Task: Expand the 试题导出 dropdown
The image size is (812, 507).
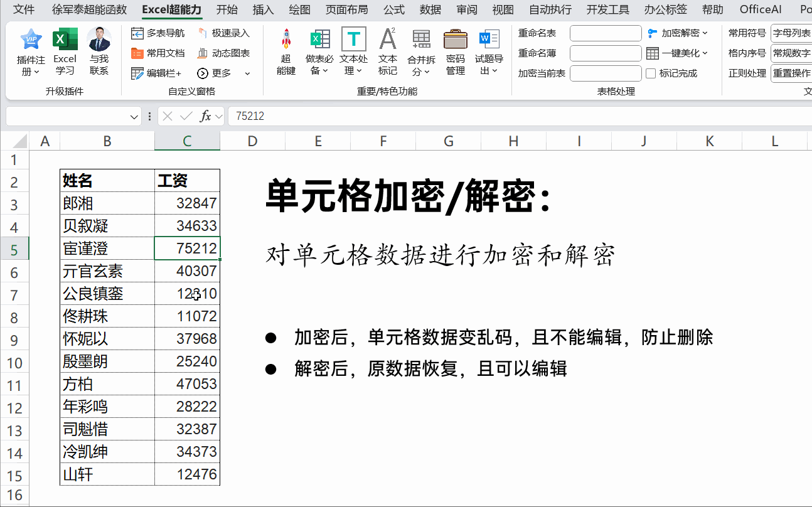Action: pos(494,71)
